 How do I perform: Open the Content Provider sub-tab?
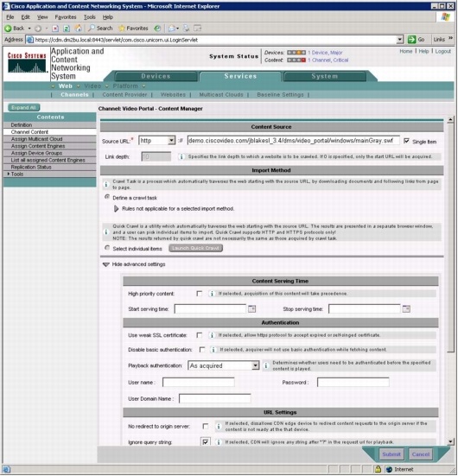(124, 95)
